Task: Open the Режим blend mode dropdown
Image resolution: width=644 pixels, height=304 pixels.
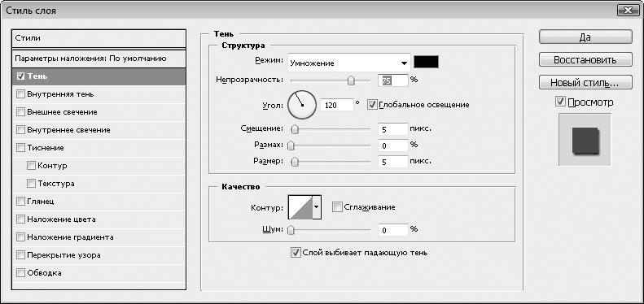Action: click(x=349, y=63)
